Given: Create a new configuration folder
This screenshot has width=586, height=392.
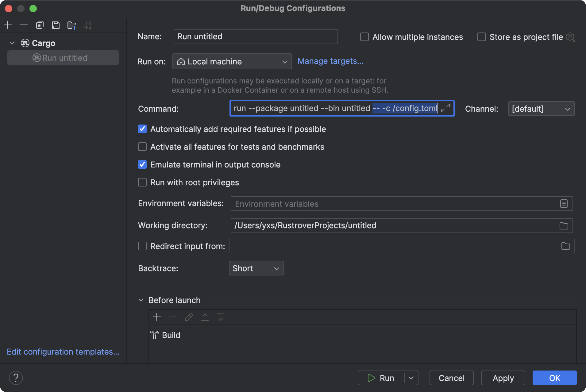Looking at the screenshot, I should 72,25.
